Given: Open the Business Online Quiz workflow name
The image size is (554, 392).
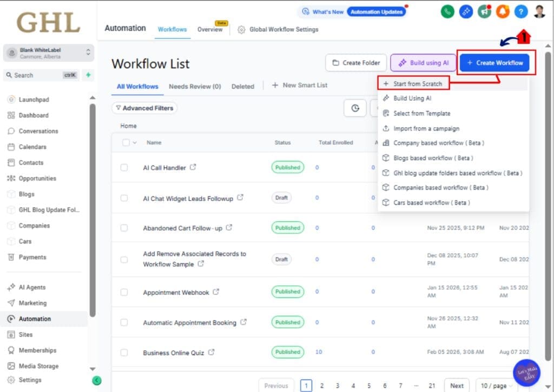Looking at the screenshot, I should click(x=174, y=353).
